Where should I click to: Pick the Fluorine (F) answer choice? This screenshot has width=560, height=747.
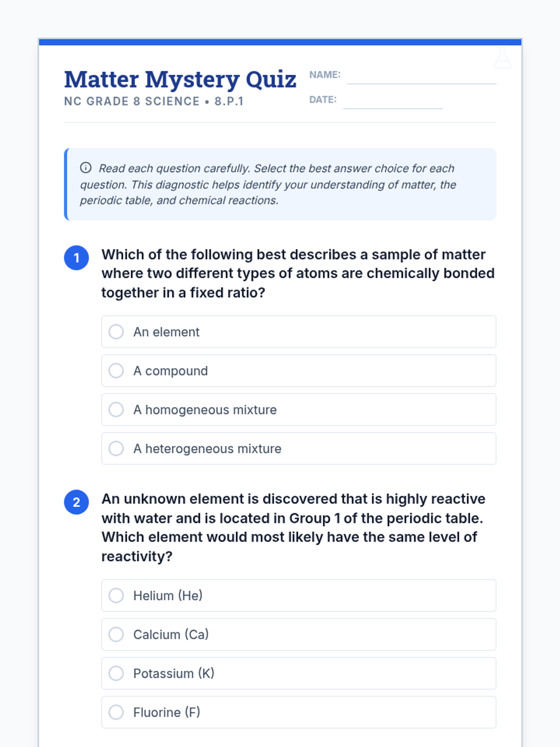click(x=299, y=712)
